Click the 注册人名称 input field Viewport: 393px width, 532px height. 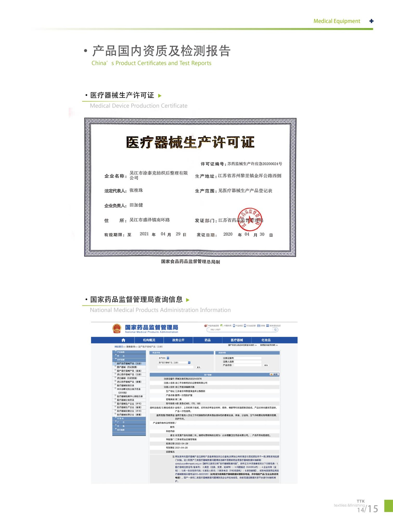click(x=248, y=361)
